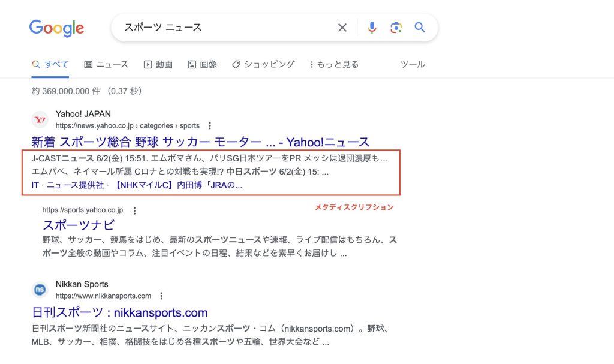Image resolution: width=614 pixels, height=364 pixels.
Task: Start voice search with microphone icon
Action: coord(372,28)
